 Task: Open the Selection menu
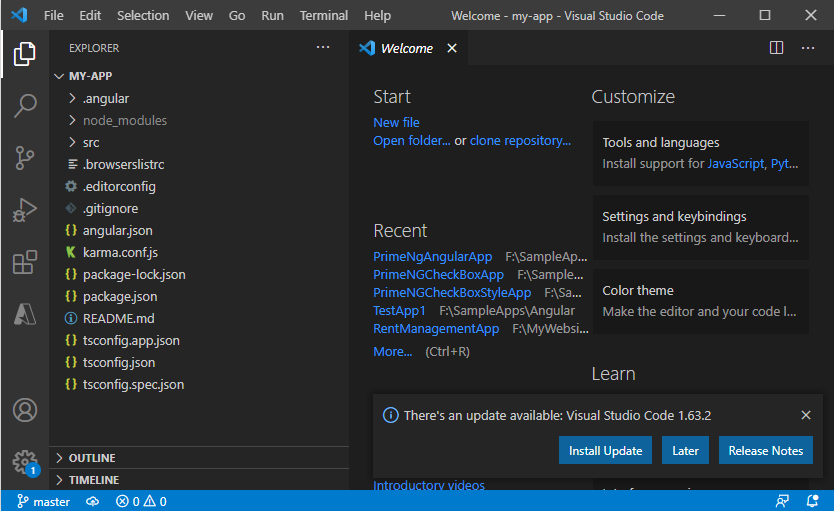point(143,15)
